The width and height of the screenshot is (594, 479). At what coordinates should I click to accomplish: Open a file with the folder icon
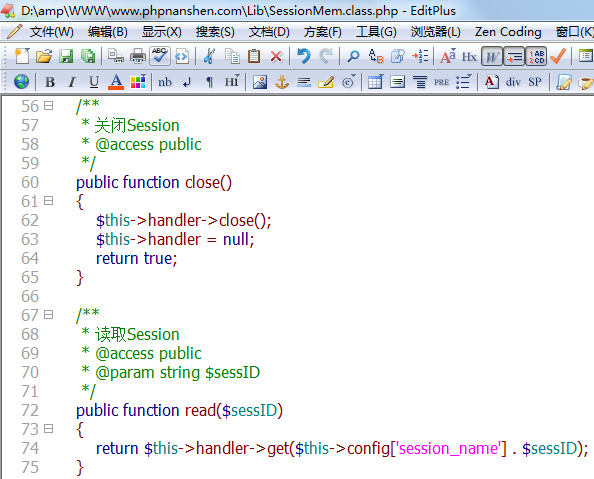[44, 56]
